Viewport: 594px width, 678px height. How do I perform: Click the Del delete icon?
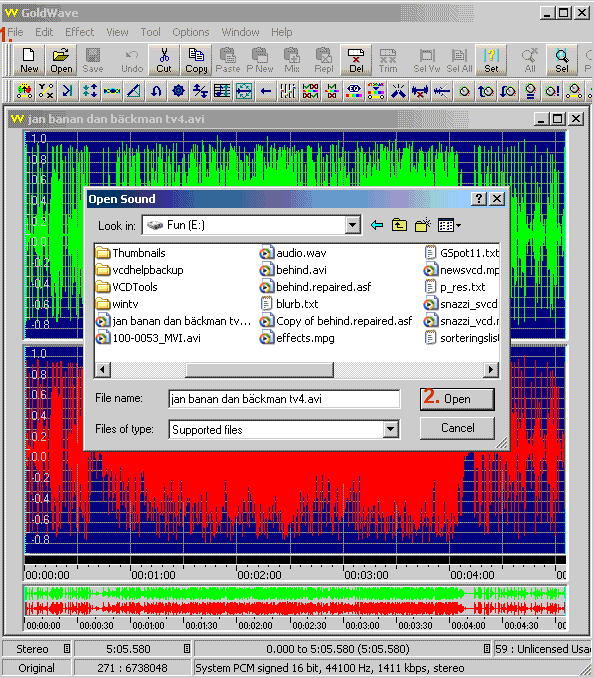356,60
